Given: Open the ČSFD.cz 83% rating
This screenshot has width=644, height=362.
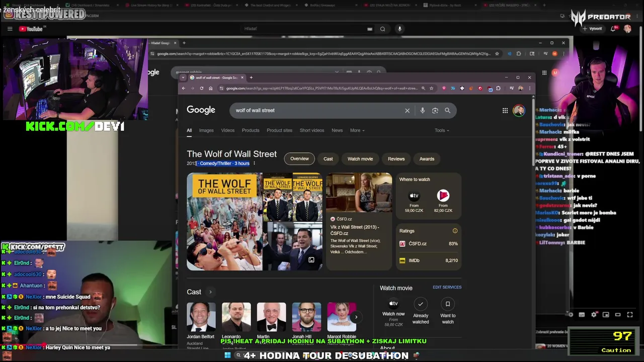Looking at the screenshot, I should [x=429, y=244].
